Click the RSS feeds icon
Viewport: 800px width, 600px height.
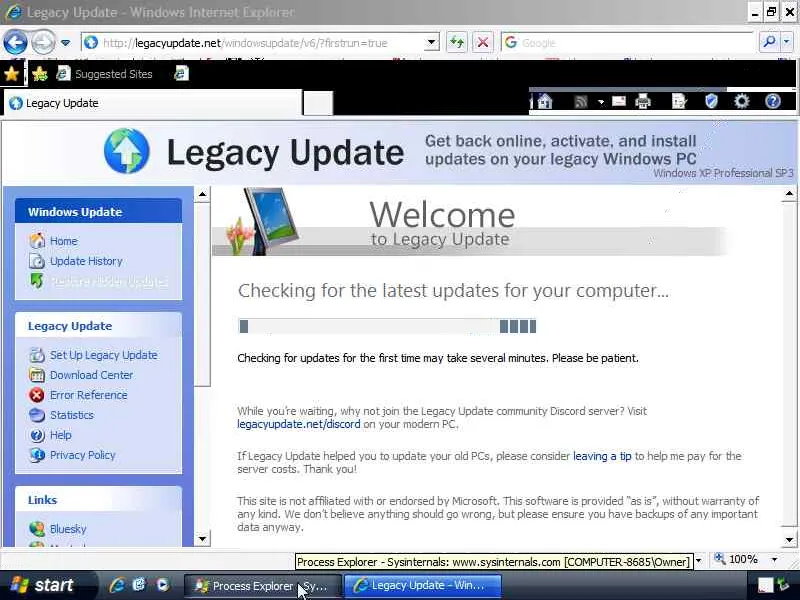click(x=581, y=102)
